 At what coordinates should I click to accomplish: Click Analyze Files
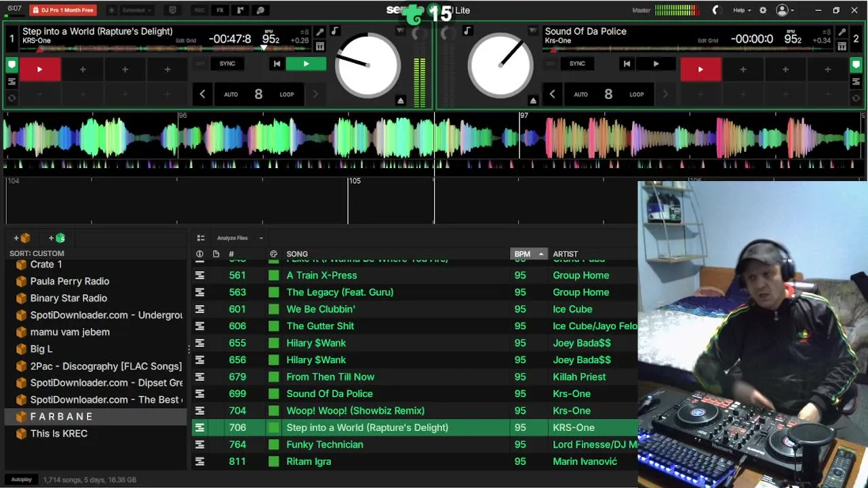(x=232, y=238)
